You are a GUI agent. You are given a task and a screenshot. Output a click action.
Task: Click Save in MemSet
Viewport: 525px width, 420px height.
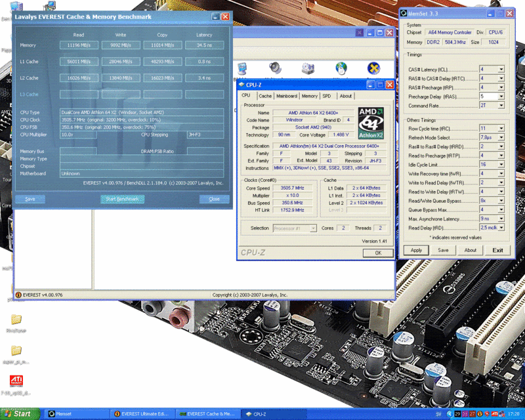point(444,250)
